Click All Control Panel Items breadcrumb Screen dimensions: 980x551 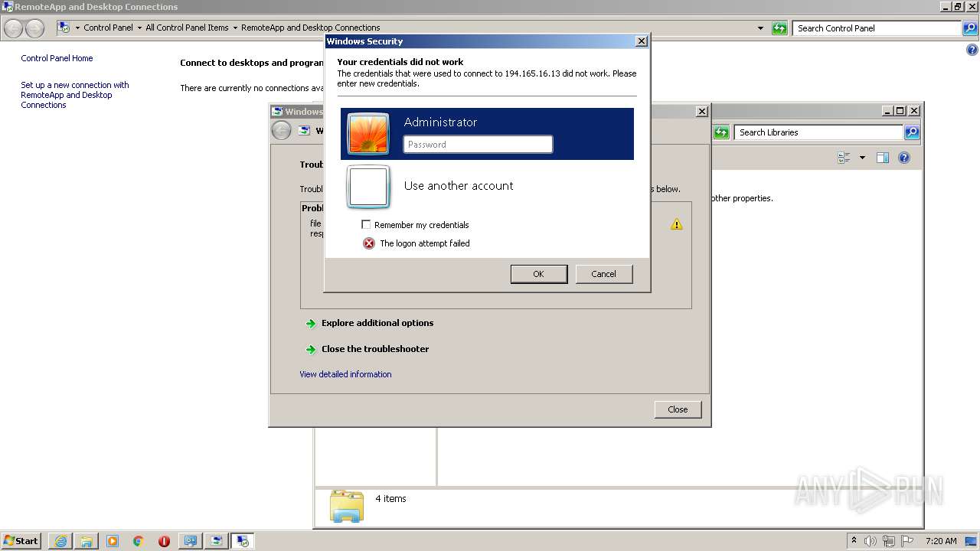point(187,28)
